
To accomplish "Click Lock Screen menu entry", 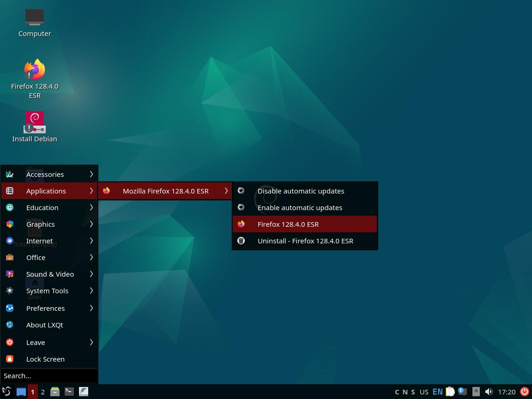I will tap(49, 359).
